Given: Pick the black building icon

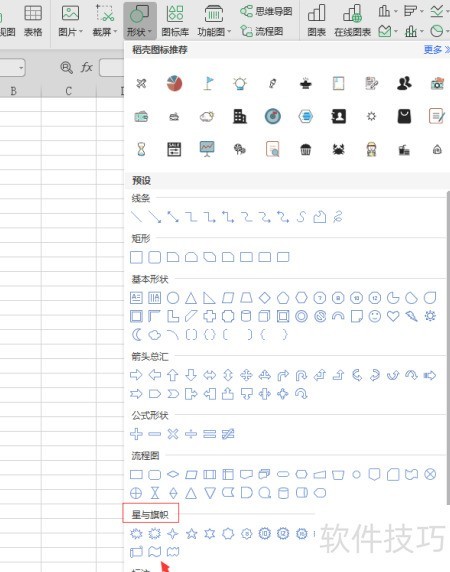Looking at the screenshot, I should pos(240,117).
